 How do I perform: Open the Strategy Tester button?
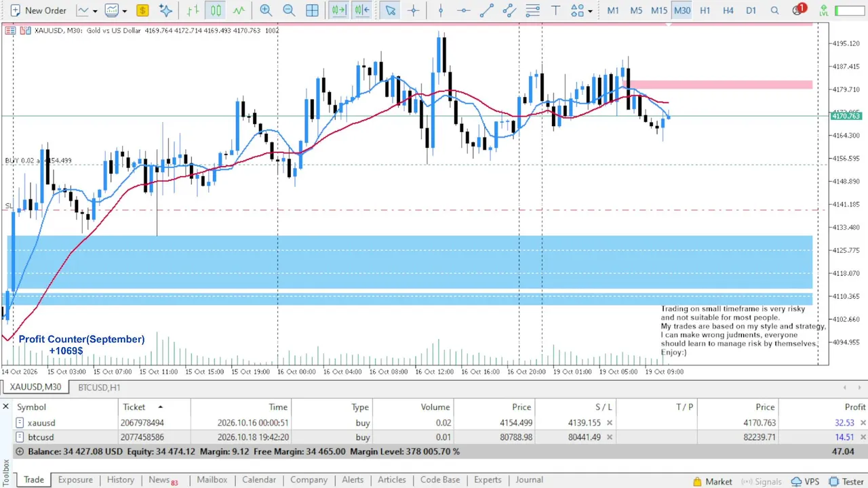[x=846, y=481]
